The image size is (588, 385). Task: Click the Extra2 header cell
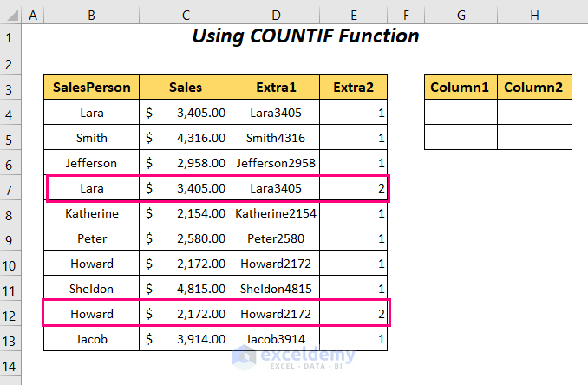click(x=354, y=88)
